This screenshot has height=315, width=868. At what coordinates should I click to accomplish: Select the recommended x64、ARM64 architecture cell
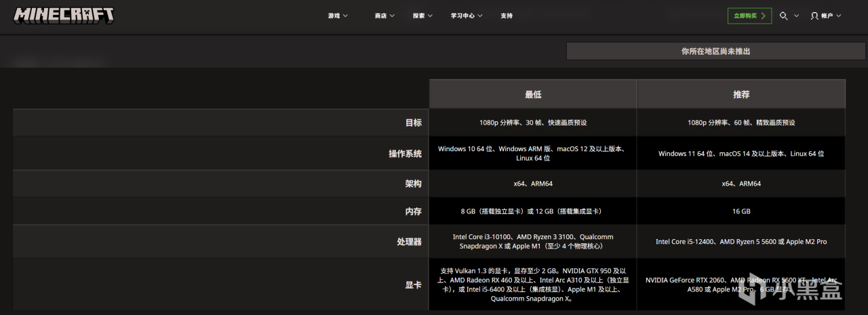pyautogui.click(x=741, y=184)
